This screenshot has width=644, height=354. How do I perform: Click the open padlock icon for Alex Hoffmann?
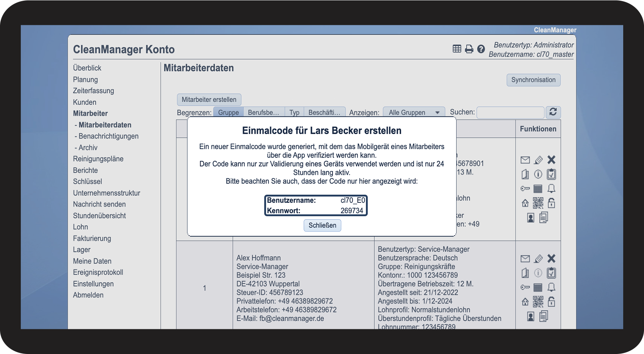(x=551, y=302)
